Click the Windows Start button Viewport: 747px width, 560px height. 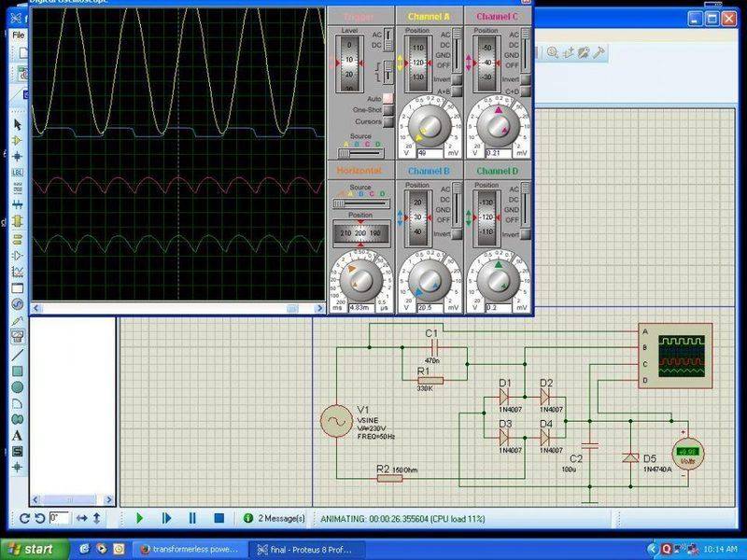click(x=35, y=550)
